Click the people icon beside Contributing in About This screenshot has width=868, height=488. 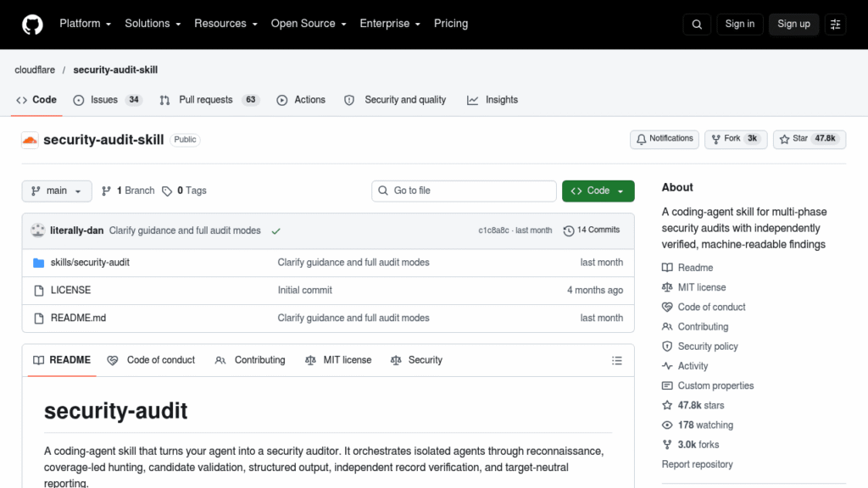point(667,326)
